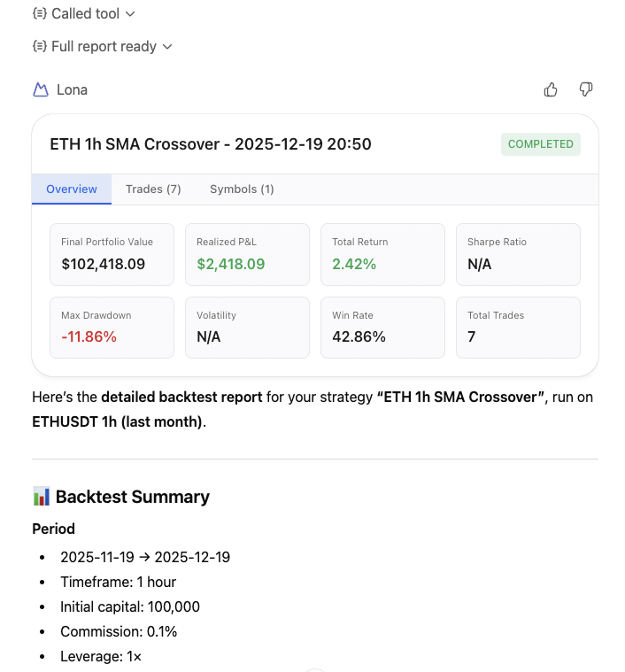Select the Final Portfolio Value card
The height and width of the screenshot is (672, 625).
coord(112,254)
